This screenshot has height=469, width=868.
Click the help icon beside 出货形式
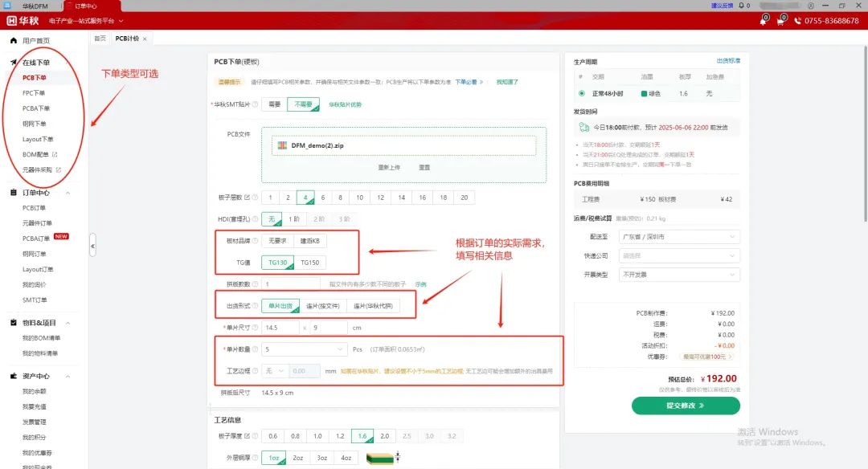pyautogui.click(x=256, y=306)
